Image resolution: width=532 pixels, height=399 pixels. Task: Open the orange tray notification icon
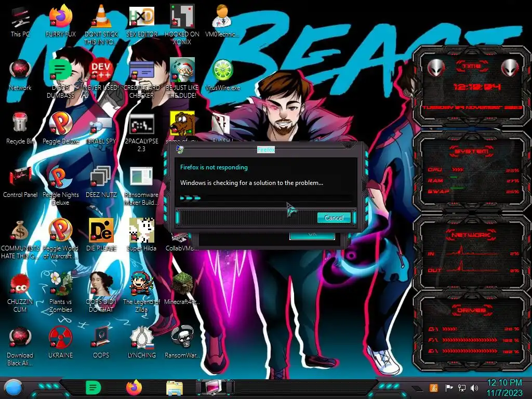click(434, 388)
